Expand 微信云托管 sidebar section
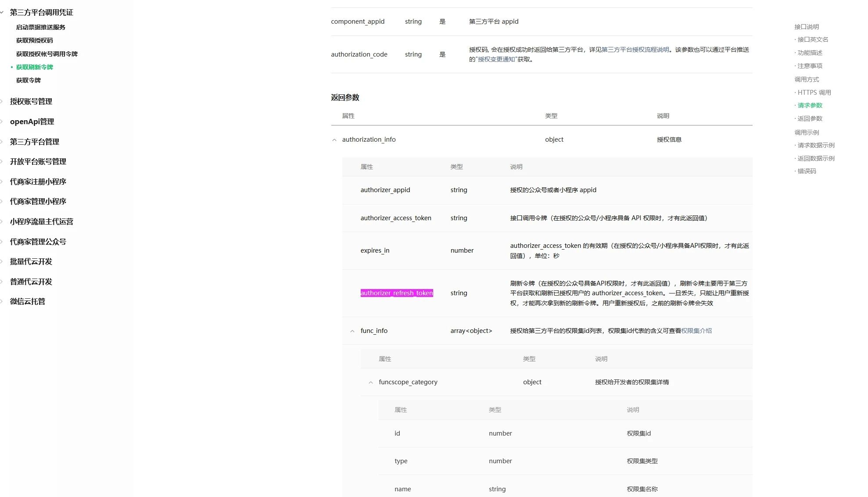The width and height of the screenshot is (868, 497). [x=27, y=301]
